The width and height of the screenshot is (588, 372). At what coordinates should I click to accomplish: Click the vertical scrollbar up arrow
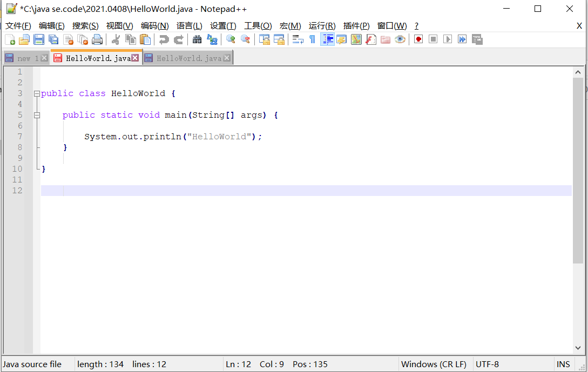coord(578,72)
